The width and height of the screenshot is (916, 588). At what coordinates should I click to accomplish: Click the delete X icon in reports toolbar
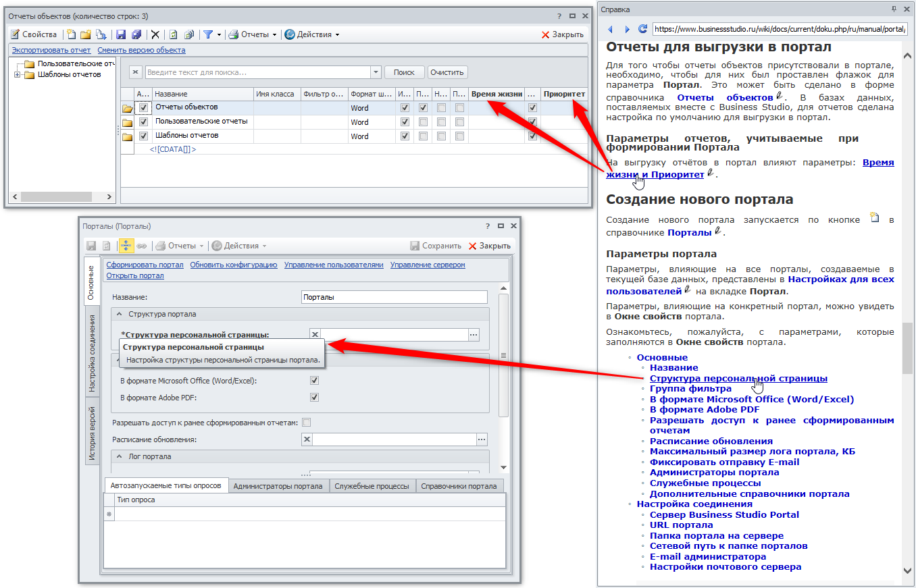[155, 34]
